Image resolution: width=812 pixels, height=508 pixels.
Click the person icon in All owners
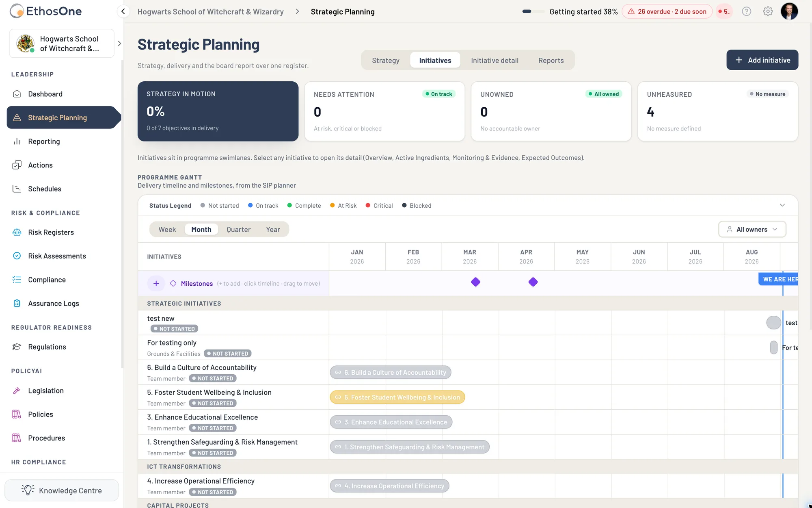pos(730,229)
